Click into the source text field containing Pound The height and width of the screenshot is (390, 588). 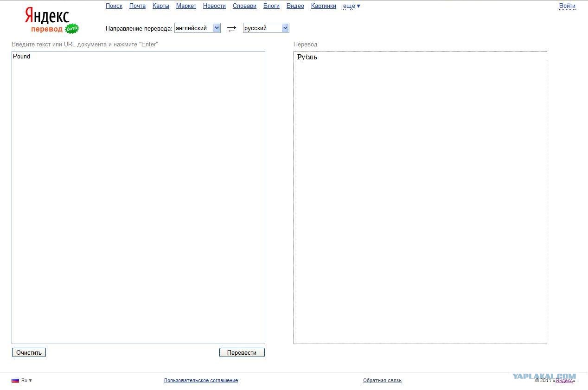[x=138, y=198]
